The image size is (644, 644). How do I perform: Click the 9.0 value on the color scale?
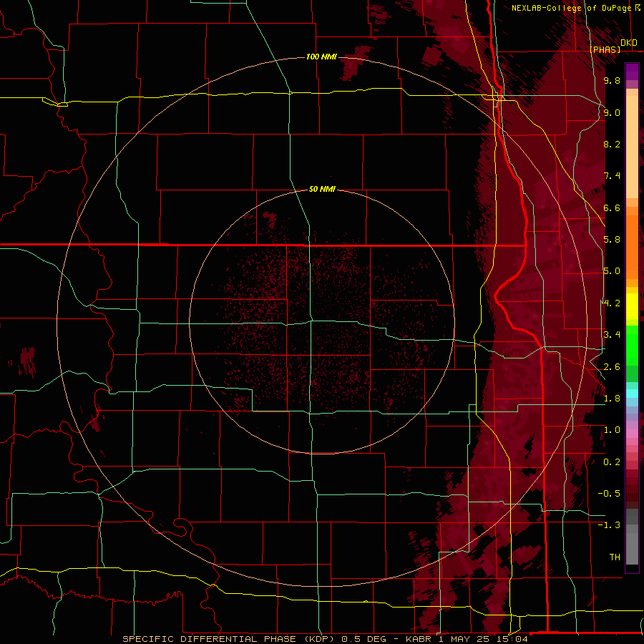612,112
